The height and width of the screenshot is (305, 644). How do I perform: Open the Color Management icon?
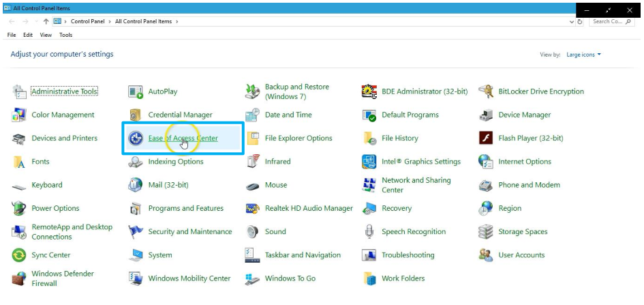(x=19, y=115)
